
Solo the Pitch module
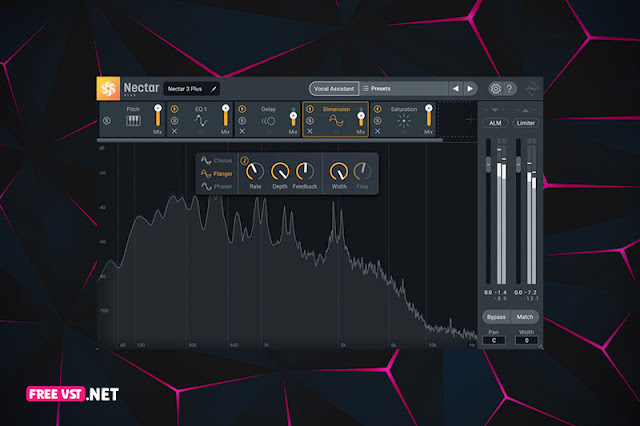[x=107, y=121]
